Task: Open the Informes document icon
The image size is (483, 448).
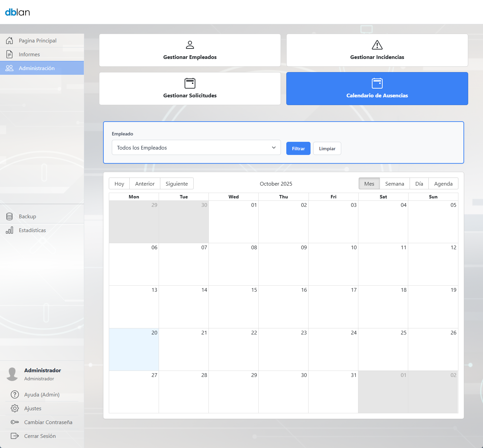Action: [x=9, y=54]
